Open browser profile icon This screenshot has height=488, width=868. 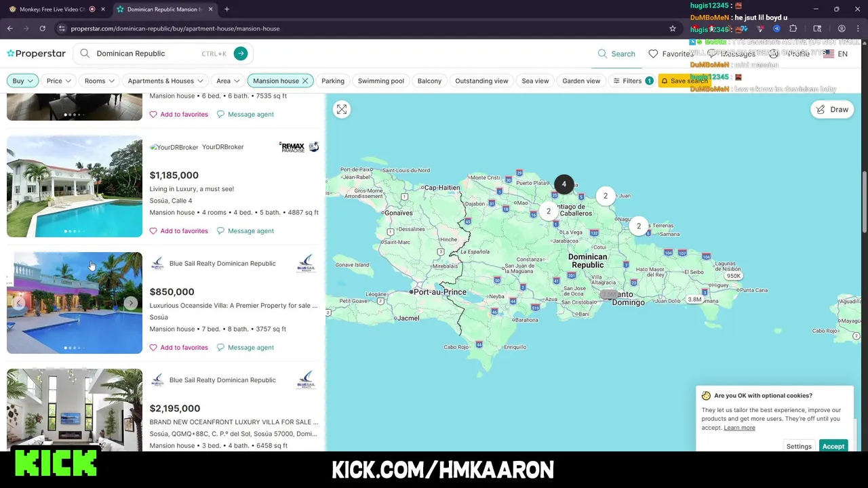pos(842,28)
